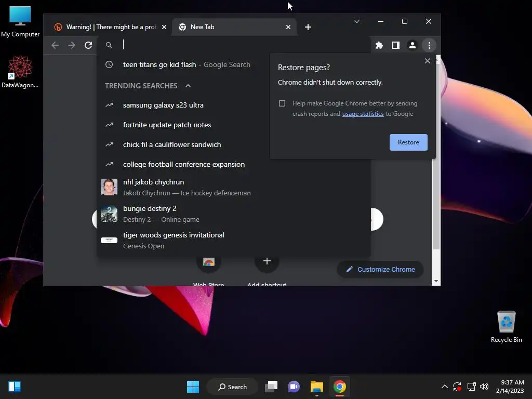The height and width of the screenshot is (399, 532).
Task: Click the Genesis Open logo thumbnail
Action: (x=109, y=240)
